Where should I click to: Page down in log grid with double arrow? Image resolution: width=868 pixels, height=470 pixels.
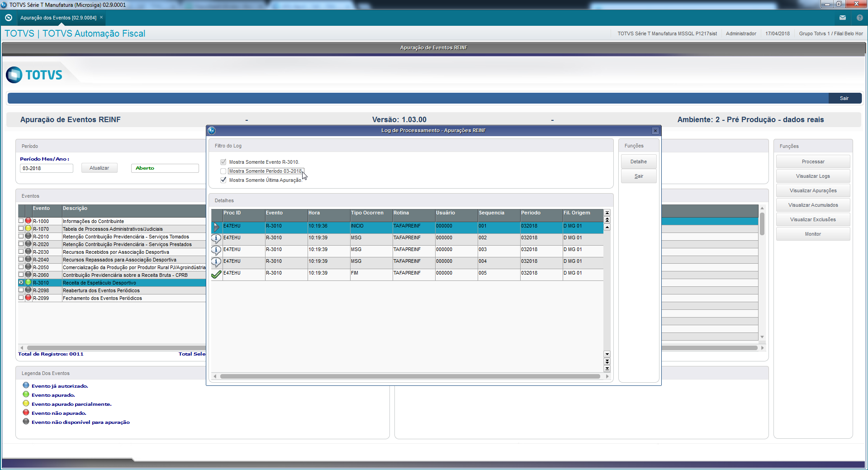point(607,361)
